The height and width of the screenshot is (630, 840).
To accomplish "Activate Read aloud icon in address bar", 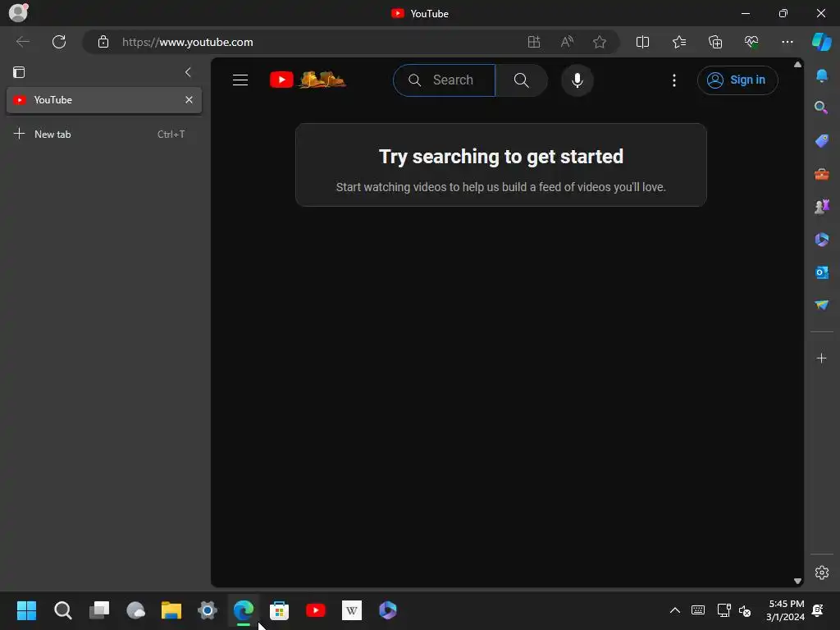I will [567, 42].
